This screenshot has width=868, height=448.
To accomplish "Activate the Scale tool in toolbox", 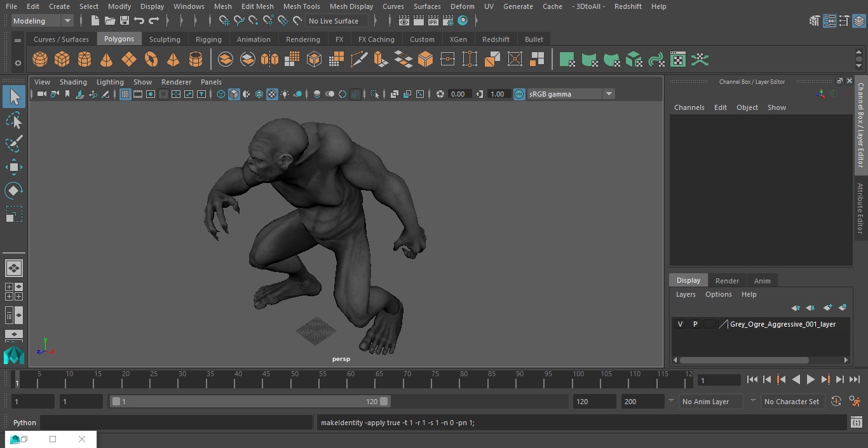I will 14,214.
